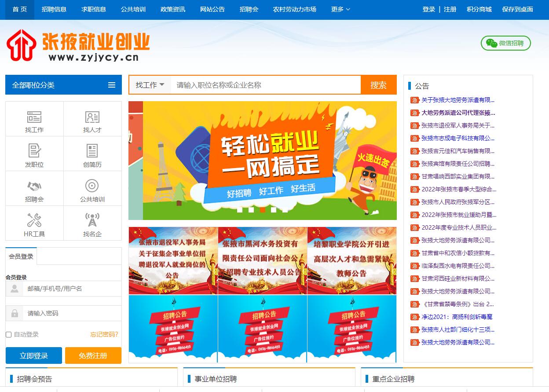Expand the 全部职位分类 category menu
This screenshot has width=549, height=392.
click(x=63, y=85)
